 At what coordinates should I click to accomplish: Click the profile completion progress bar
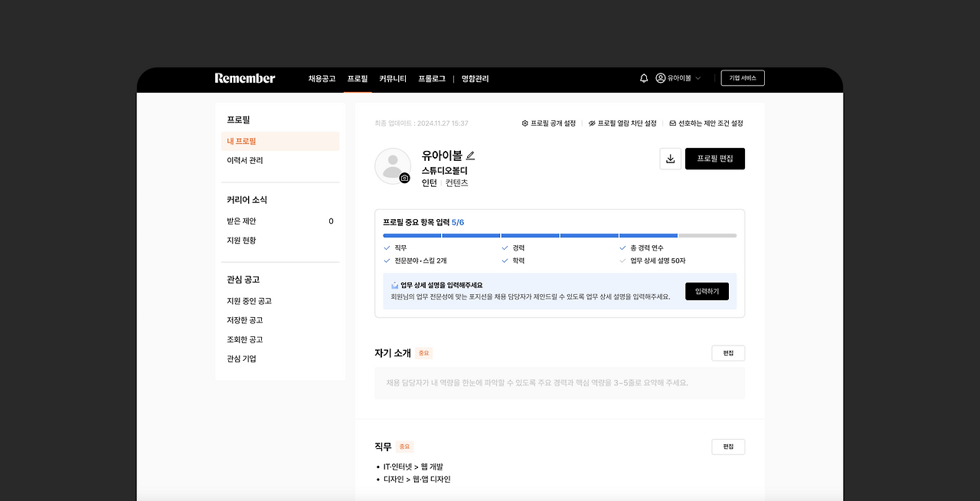pyautogui.click(x=560, y=235)
